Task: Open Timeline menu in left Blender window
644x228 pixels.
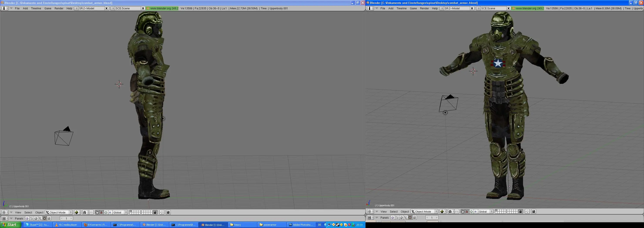Action: pyautogui.click(x=36, y=8)
